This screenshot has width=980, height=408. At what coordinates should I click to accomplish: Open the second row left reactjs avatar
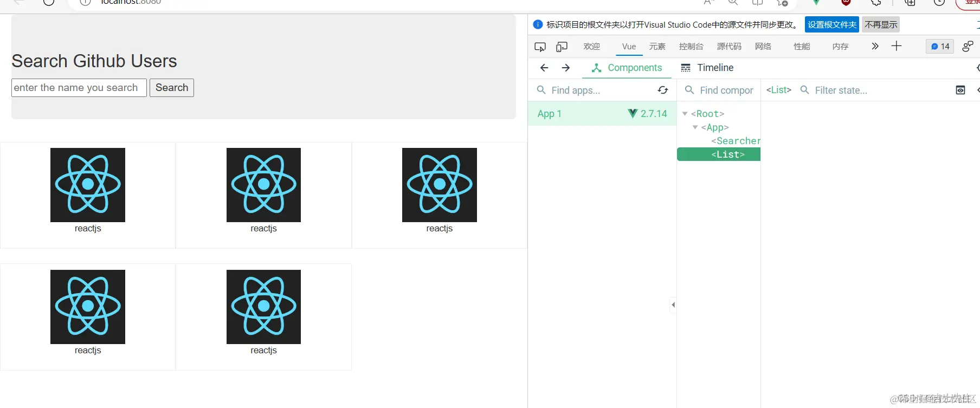[88, 307]
